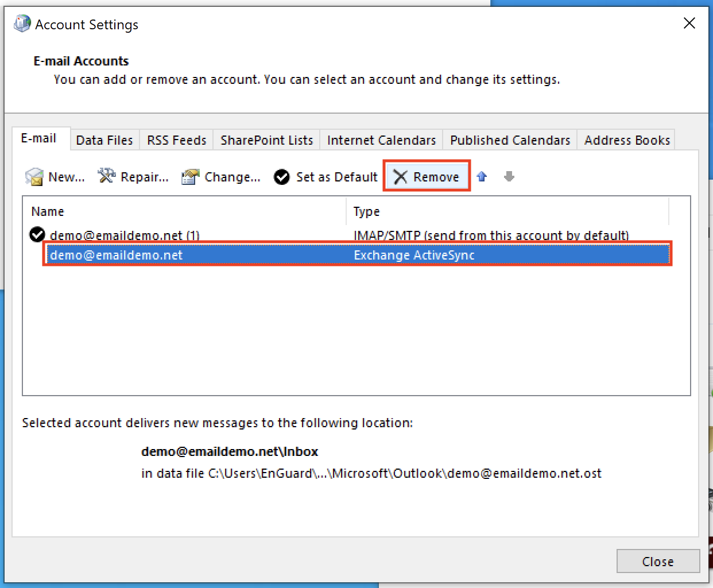Viewport: 713px width, 588px height.
Task: Click the Remove X icon
Action: point(401,177)
